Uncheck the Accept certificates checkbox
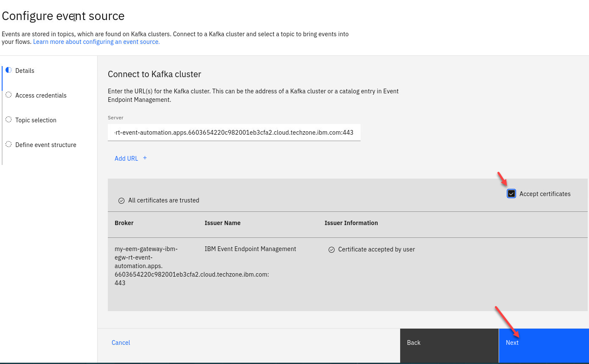The width and height of the screenshot is (589, 364). [511, 194]
